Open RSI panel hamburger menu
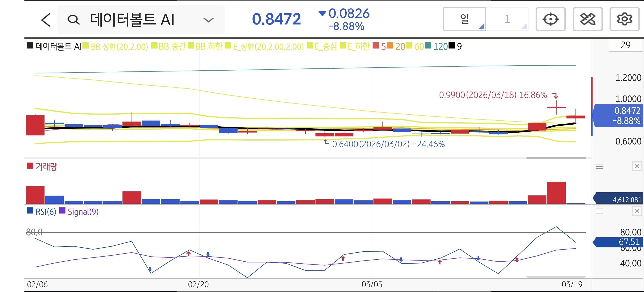 click(x=599, y=211)
